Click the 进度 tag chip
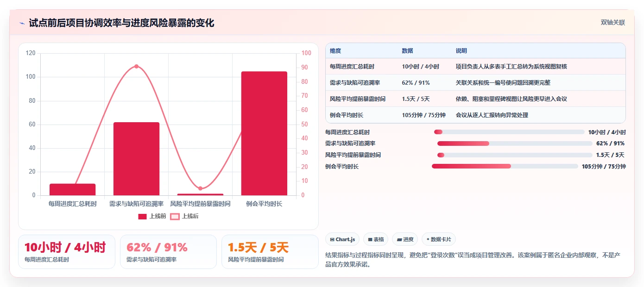 (x=405, y=239)
